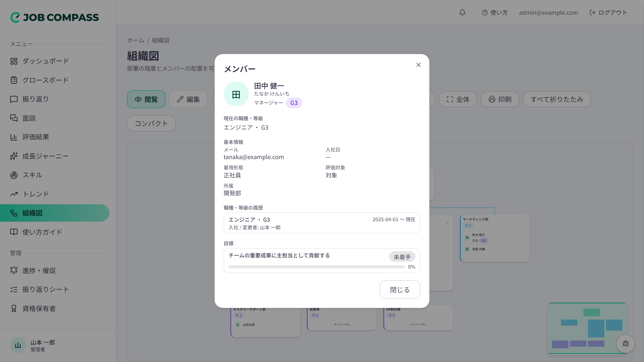This screenshot has height=362, width=644.
Task: Click the トレンド trending arrow icon
Action: tap(14, 194)
